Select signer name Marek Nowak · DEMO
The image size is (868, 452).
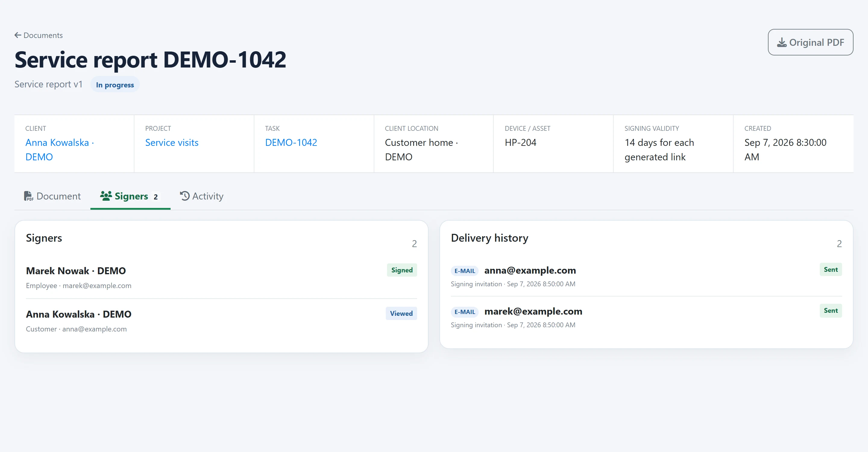[76, 271]
